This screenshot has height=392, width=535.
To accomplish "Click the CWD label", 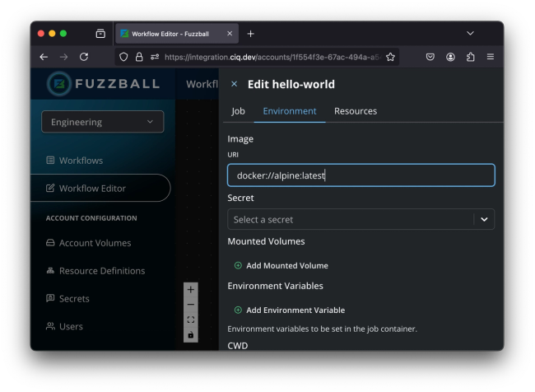I will pos(238,345).
